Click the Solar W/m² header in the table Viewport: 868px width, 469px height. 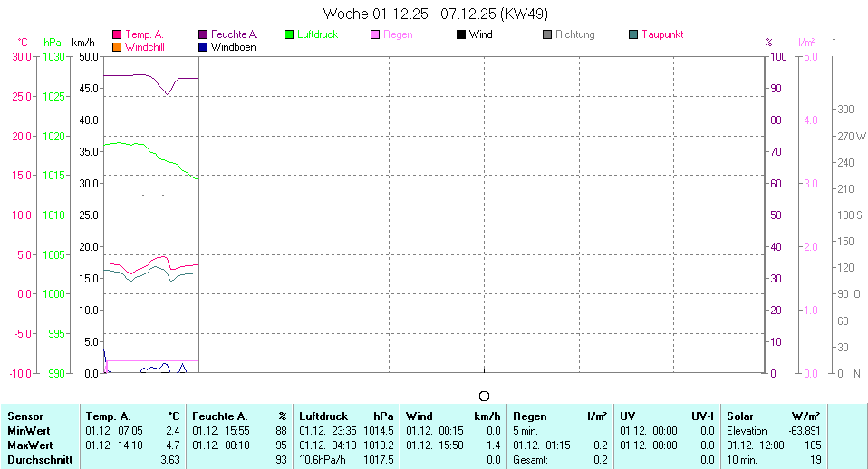pos(773,416)
